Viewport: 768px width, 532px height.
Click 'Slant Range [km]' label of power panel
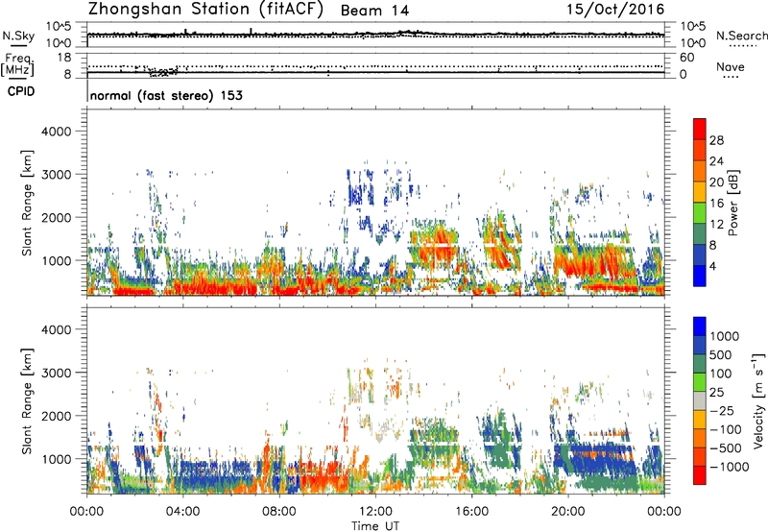click(27, 203)
